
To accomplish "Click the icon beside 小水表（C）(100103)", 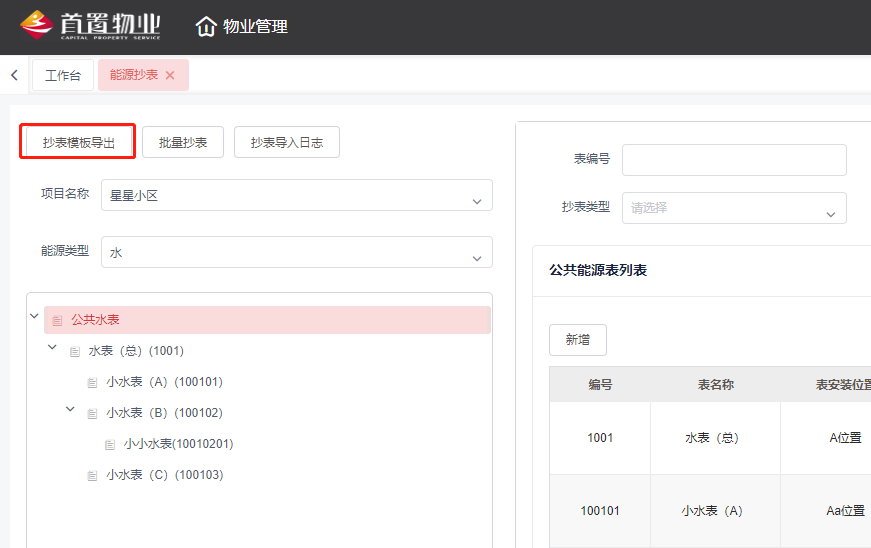I will point(93,476).
